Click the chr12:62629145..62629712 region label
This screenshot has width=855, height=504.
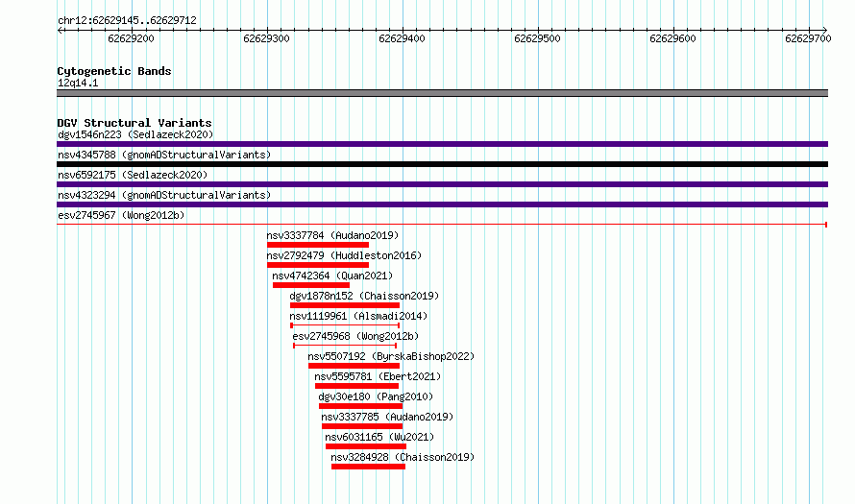point(127,20)
